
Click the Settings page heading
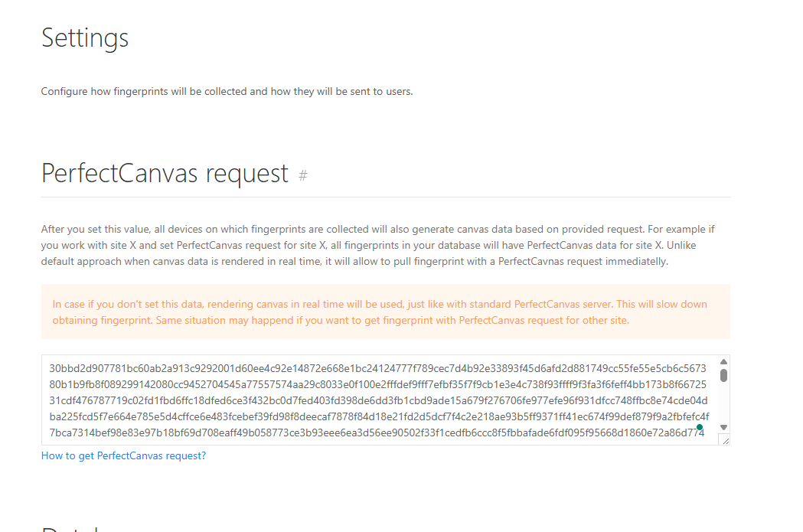[85, 38]
